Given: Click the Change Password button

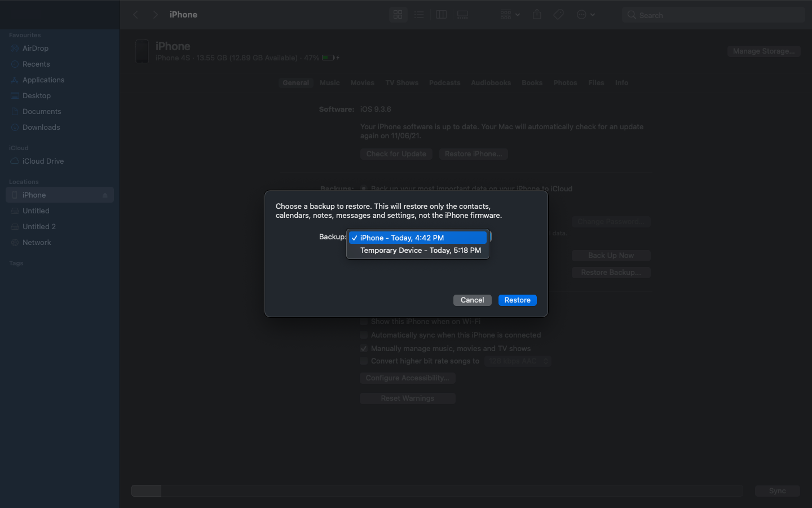Looking at the screenshot, I should (611, 222).
